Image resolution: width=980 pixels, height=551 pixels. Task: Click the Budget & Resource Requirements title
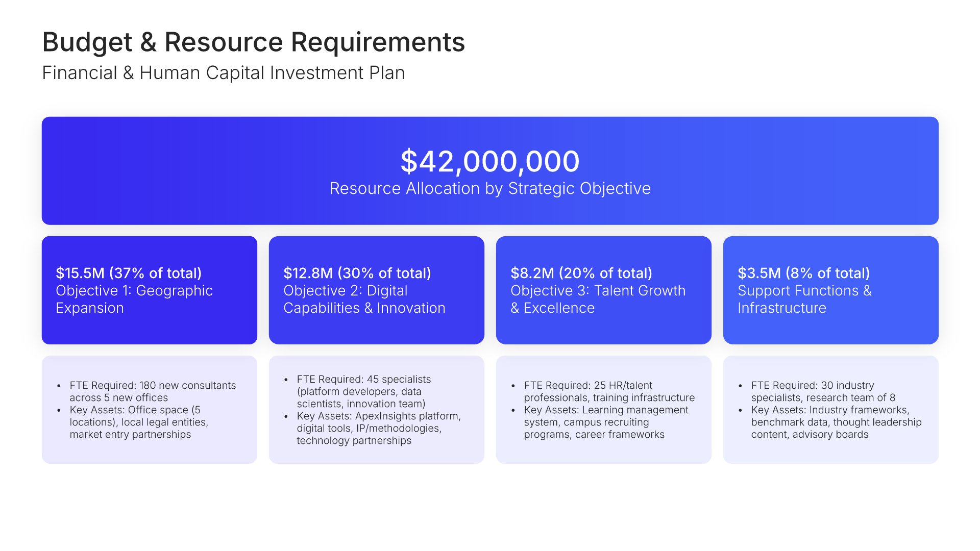pos(253,42)
